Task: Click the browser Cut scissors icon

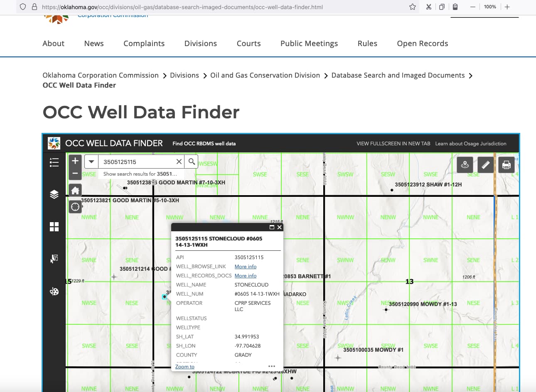Action: (x=428, y=7)
